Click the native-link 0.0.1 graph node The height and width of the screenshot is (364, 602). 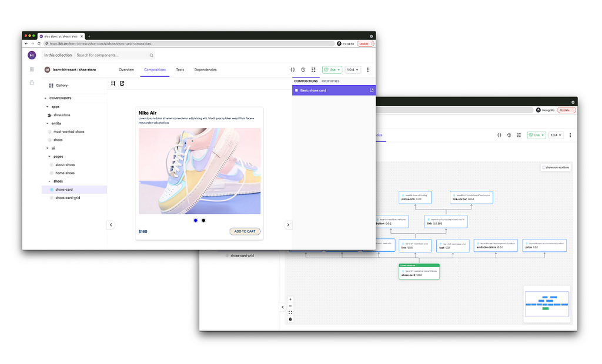click(415, 197)
